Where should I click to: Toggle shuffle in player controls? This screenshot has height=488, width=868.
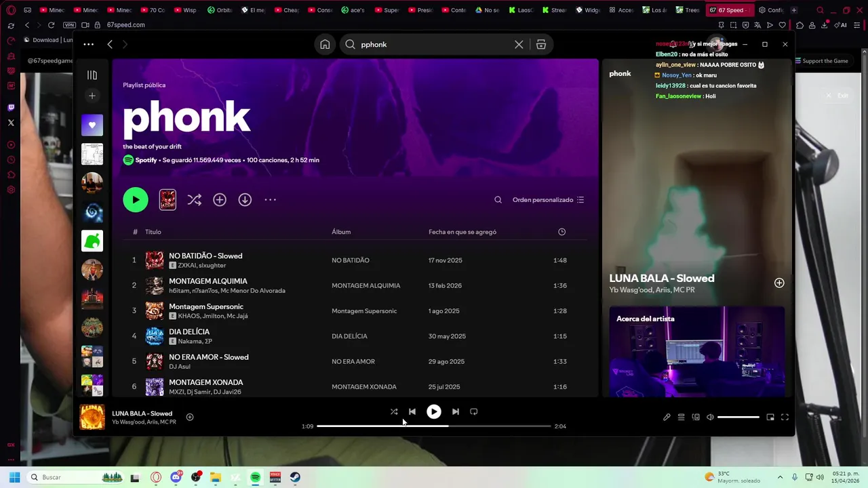click(394, 411)
